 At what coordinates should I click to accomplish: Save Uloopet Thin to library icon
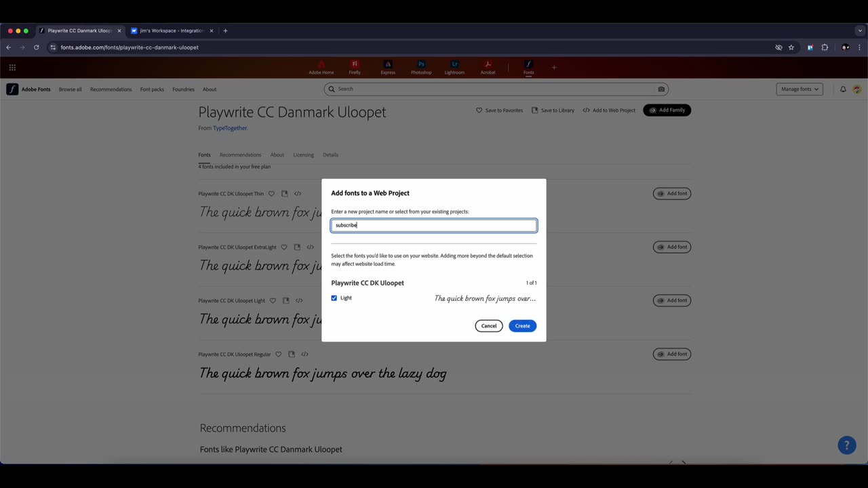point(285,194)
